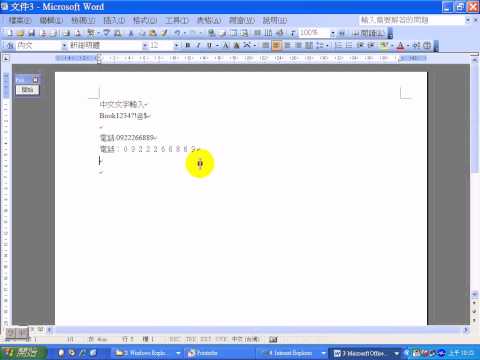The height and width of the screenshot is (360, 480).
Task: Click the Next Page double-arrow button
Action: [474, 320]
